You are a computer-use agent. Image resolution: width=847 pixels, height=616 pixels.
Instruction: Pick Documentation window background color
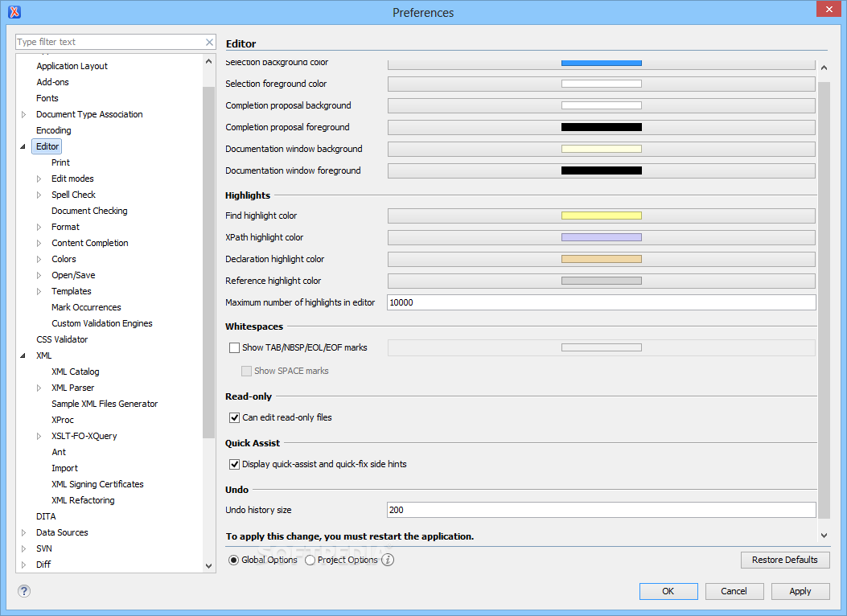pyautogui.click(x=601, y=149)
